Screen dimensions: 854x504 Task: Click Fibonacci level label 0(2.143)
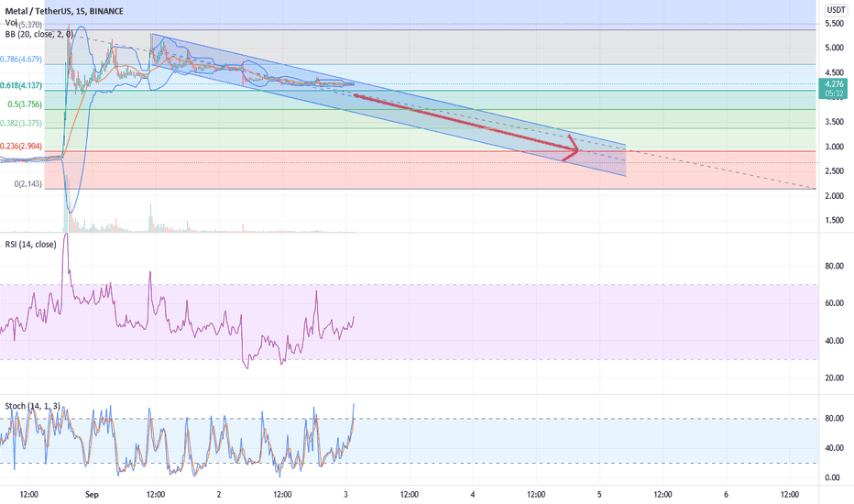[28, 184]
